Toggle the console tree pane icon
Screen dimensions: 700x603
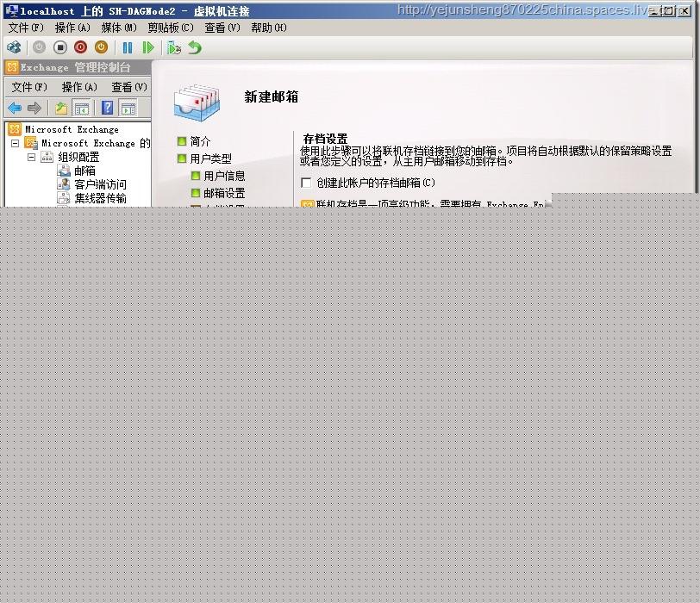[82, 108]
